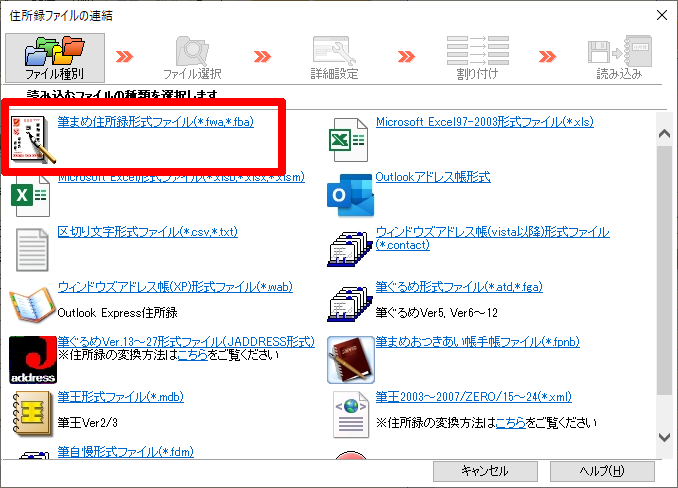Screen dimensions: 678x488
Task: Open 筆ぐるめ形式ファイル(*.atd,*.fga) link
Action: [459, 287]
